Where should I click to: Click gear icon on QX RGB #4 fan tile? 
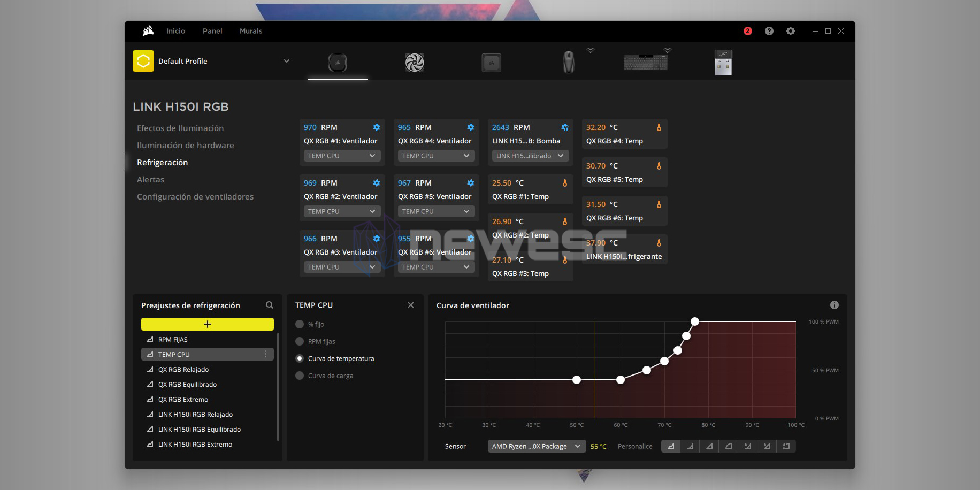coord(471,127)
